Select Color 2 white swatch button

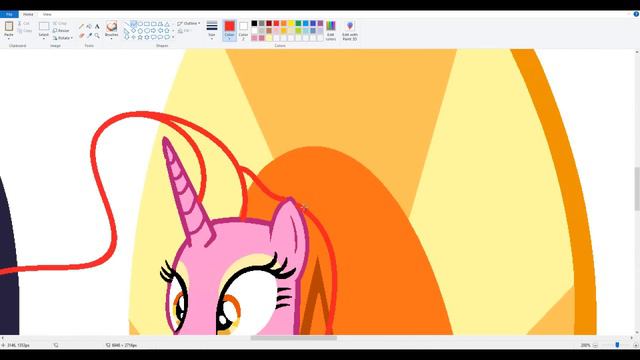pyautogui.click(x=243, y=30)
